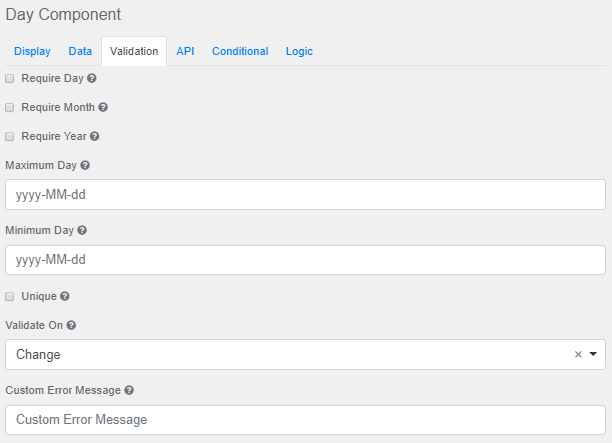Open the Validate On dropdown arrow

593,354
